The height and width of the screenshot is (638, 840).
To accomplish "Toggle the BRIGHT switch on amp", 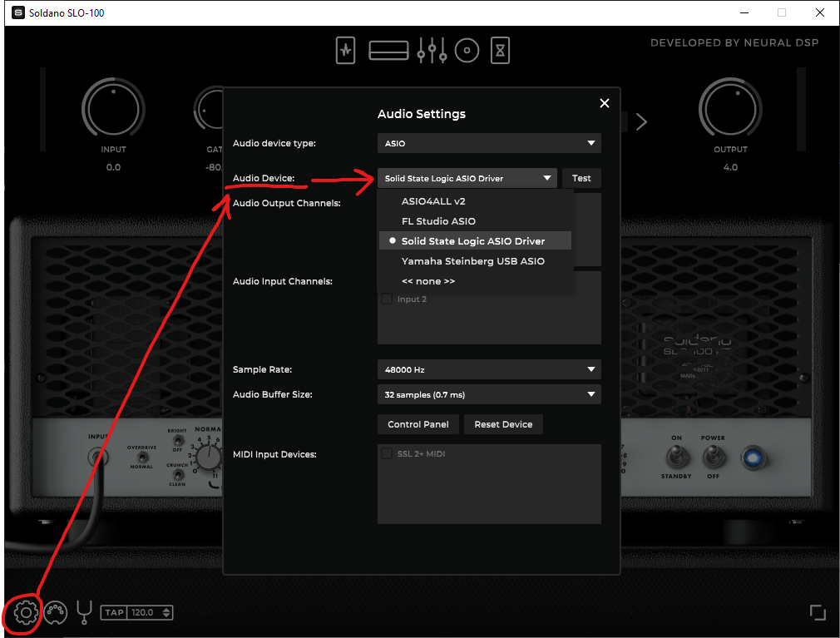I will click(178, 441).
